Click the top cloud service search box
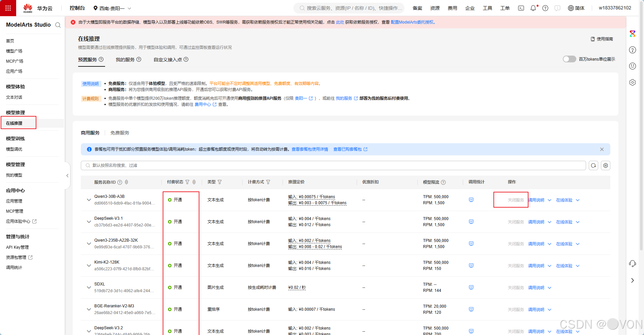Image resolution: width=644 pixels, height=335 pixels. click(350, 8)
